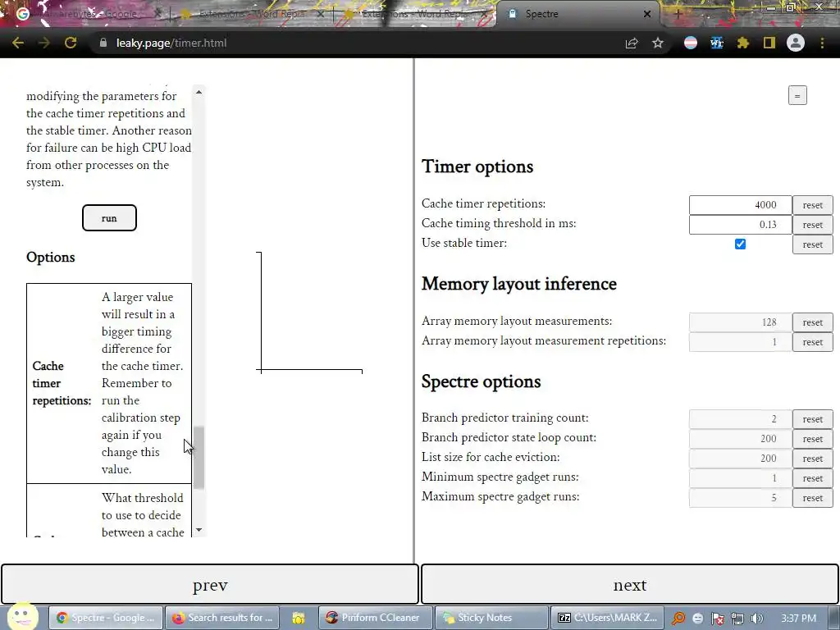Toggle the browser side panel icon
Image resolution: width=840 pixels, height=630 pixels.
tap(769, 43)
